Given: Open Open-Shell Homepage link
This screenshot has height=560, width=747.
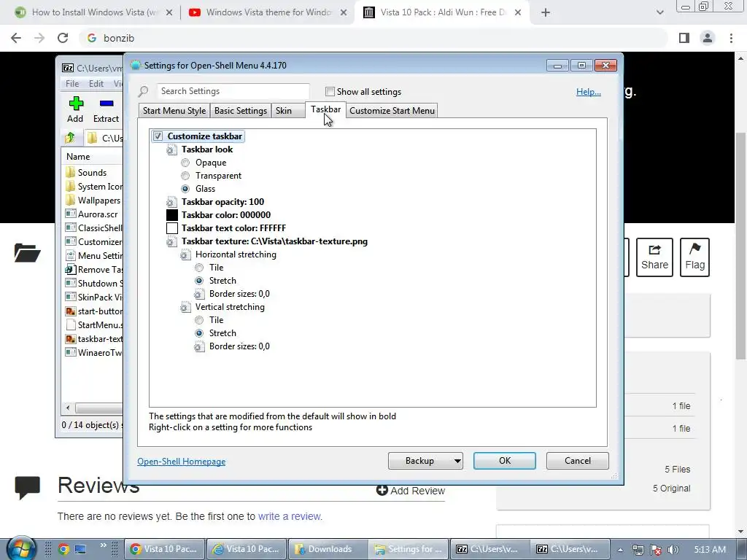Looking at the screenshot, I should 182,462.
